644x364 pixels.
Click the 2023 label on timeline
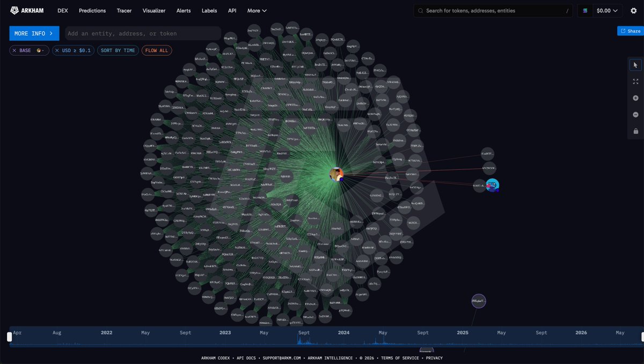coord(225,332)
